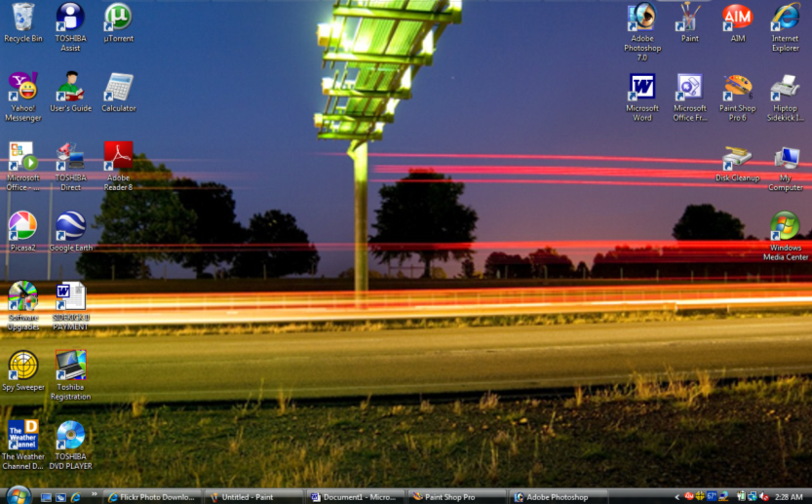Select the TOSHIBA Assist shortcut
Image resolution: width=812 pixels, height=504 pixels.
(70, 27)
